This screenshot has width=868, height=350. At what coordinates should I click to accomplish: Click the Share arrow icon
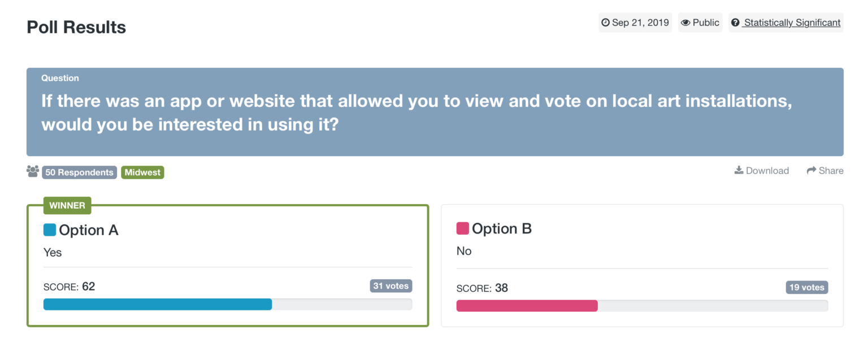tap(811, 171)
